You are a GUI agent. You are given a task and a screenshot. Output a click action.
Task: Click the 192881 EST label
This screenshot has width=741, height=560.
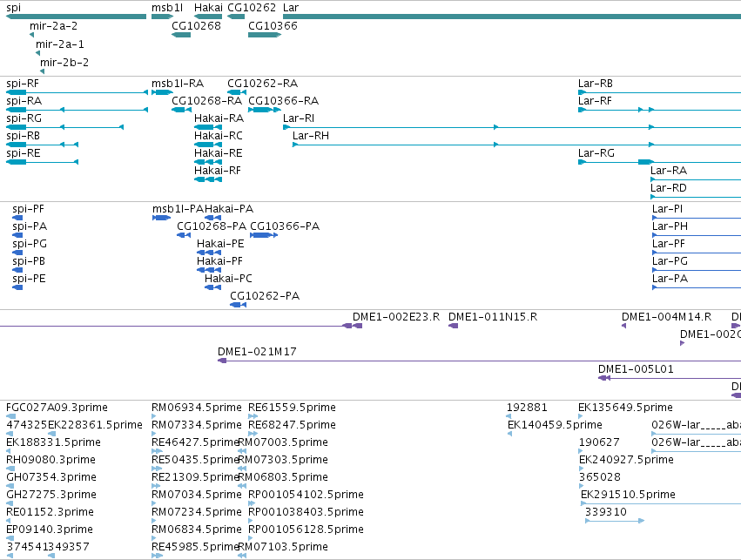coord(527,408)
